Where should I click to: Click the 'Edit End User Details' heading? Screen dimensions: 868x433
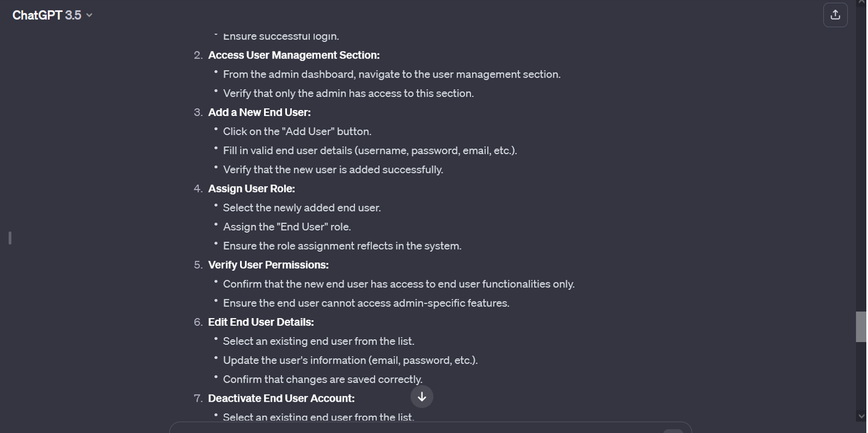coord(261,322)
